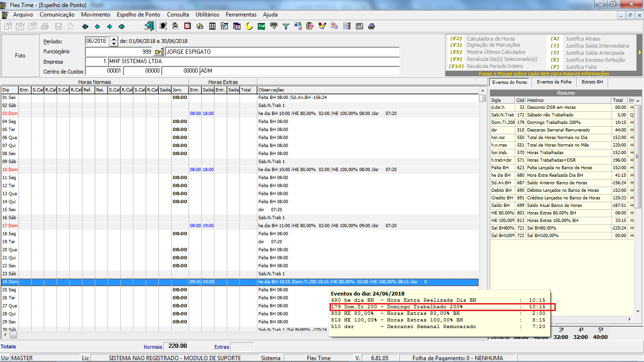Image resolution: width=644 pixels, height=362 pixels.
Task: Go to last record arrow
Action: click(x=122, y=26)
